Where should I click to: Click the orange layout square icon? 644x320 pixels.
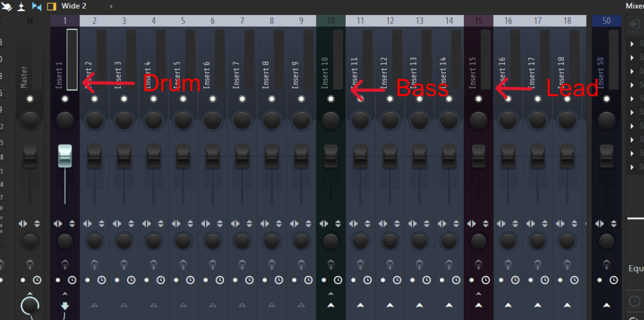pyautogui.click(x=51, y=6)
